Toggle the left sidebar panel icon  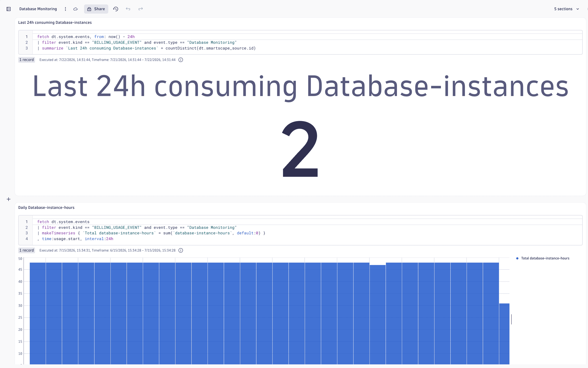coord(8,9)
